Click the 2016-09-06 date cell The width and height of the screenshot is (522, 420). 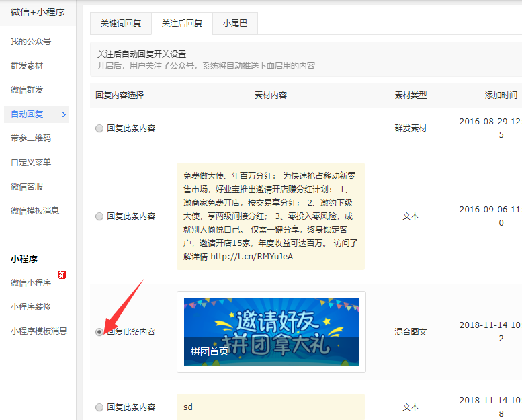[490, 216]
